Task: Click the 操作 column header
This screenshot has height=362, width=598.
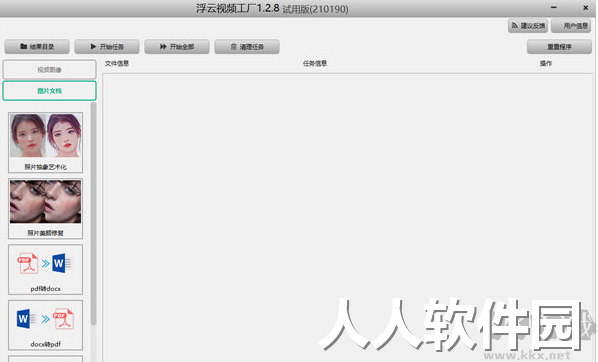Action: [x=546, y=63]
